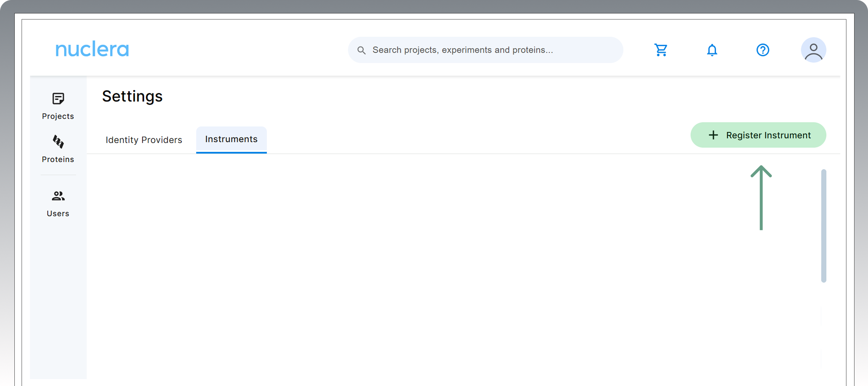
Task: Open the user profile avatar
Action: (x=813, y=50)
